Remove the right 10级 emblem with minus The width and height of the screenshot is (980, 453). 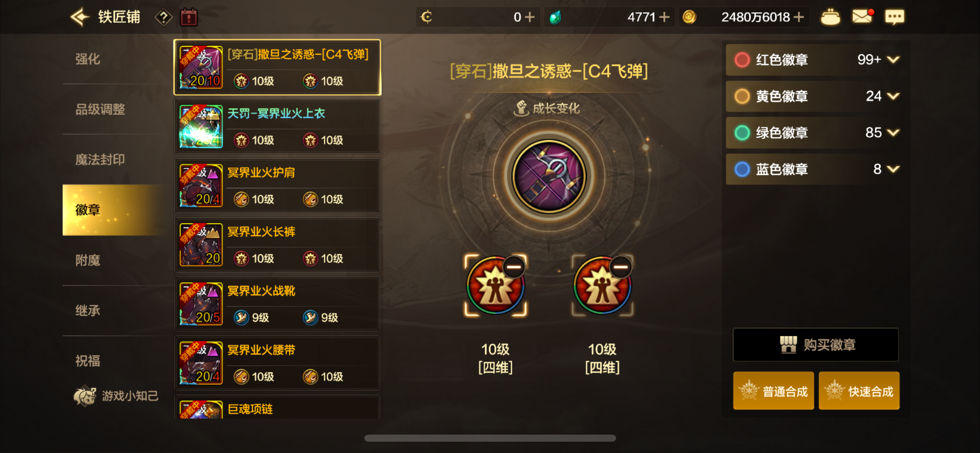(621, 267)
